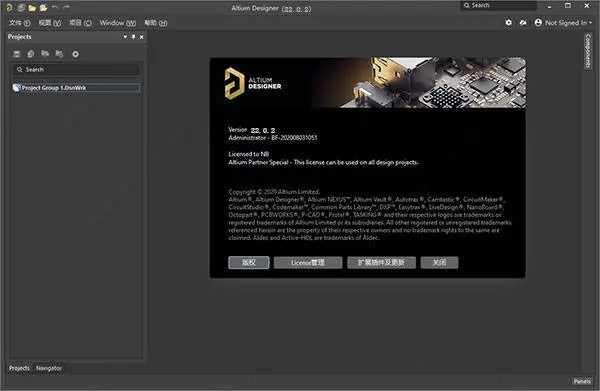Toggle the Projects panel pin
600x391 pixels.
click(133, 37)
